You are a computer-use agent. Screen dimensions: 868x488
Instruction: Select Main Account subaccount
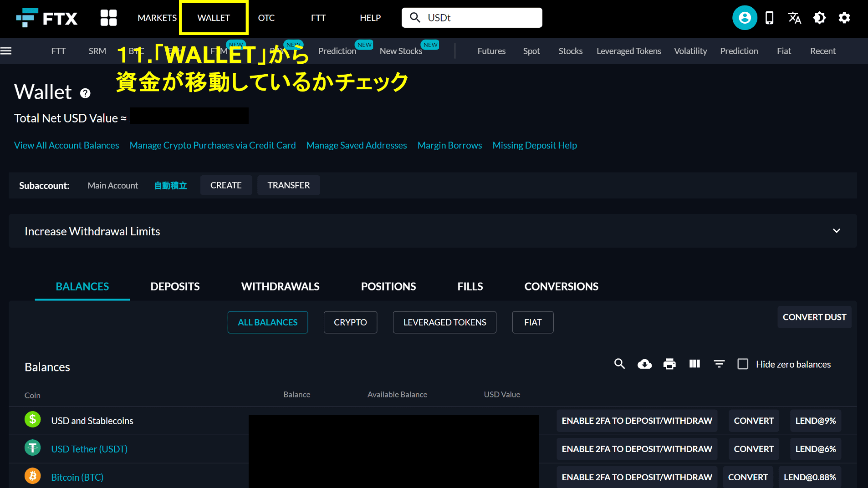112,185
